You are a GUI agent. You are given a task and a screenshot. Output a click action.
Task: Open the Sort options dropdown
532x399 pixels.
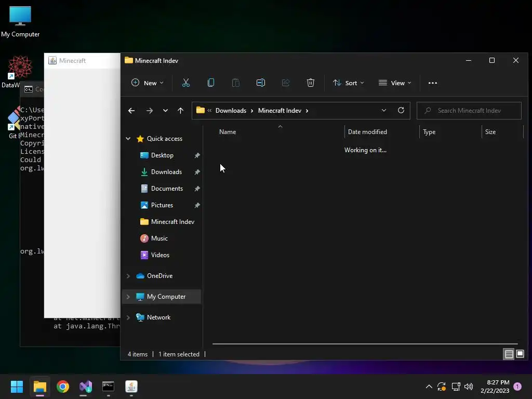(349, 83)
